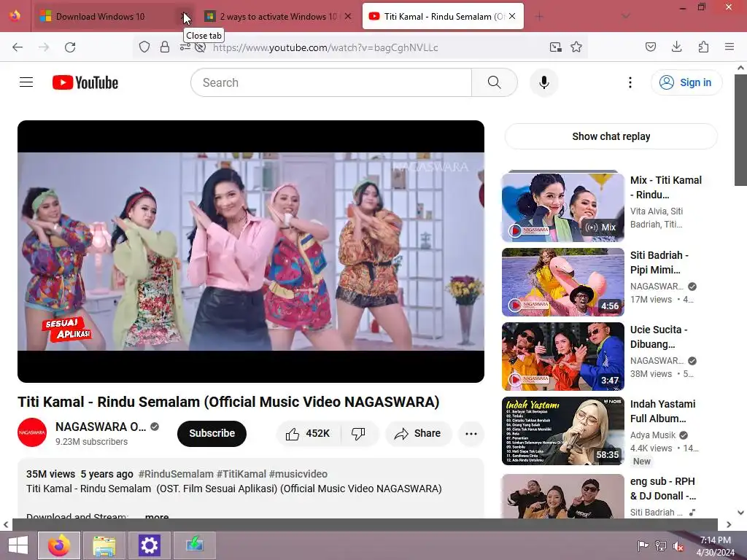Open more actions ellipsis under video
Viewport: 747px width, 560px height.
[471, 433]
